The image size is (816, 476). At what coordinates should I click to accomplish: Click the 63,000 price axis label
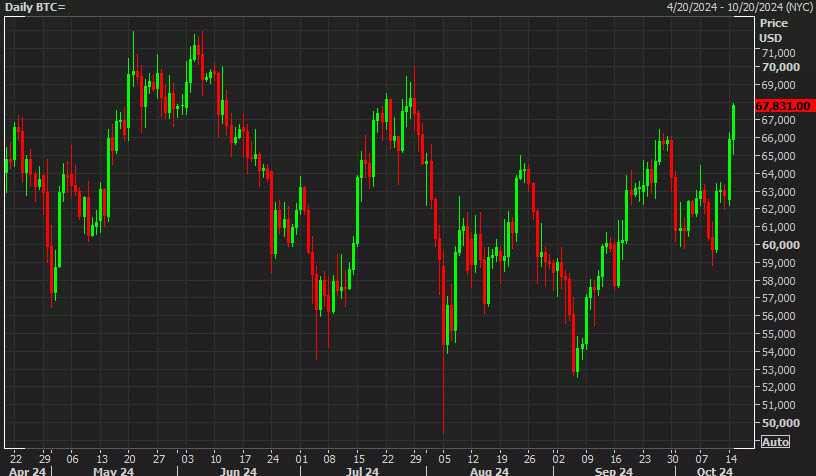point(779,192)
